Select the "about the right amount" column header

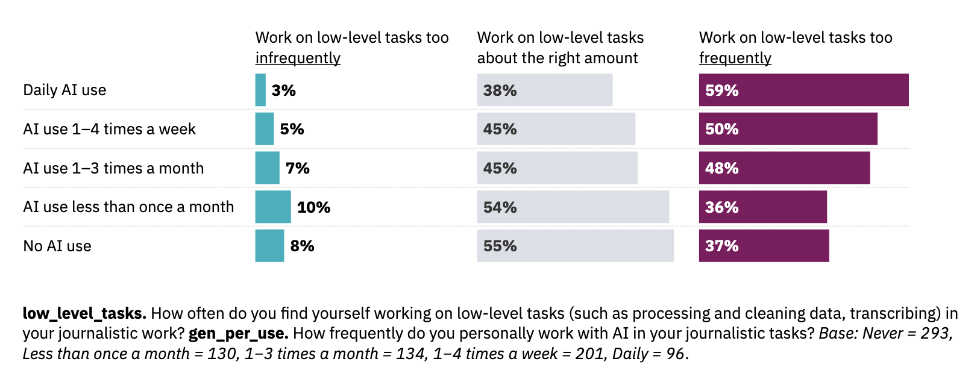tap(558, 58)
